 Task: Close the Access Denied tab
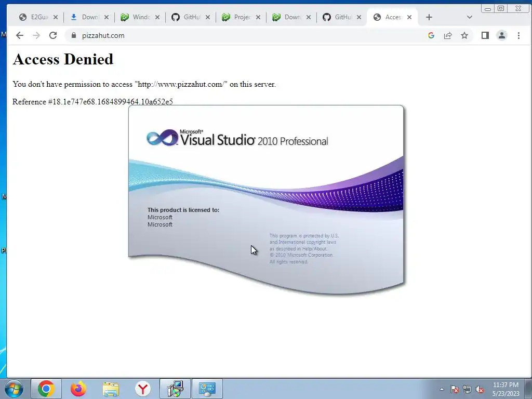(x=409, y=17)
